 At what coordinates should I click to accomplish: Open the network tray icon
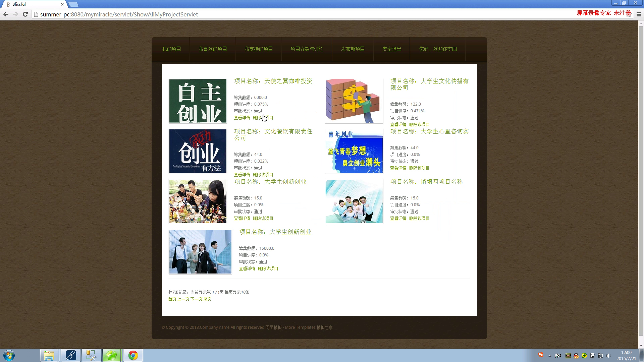(600, 356)
